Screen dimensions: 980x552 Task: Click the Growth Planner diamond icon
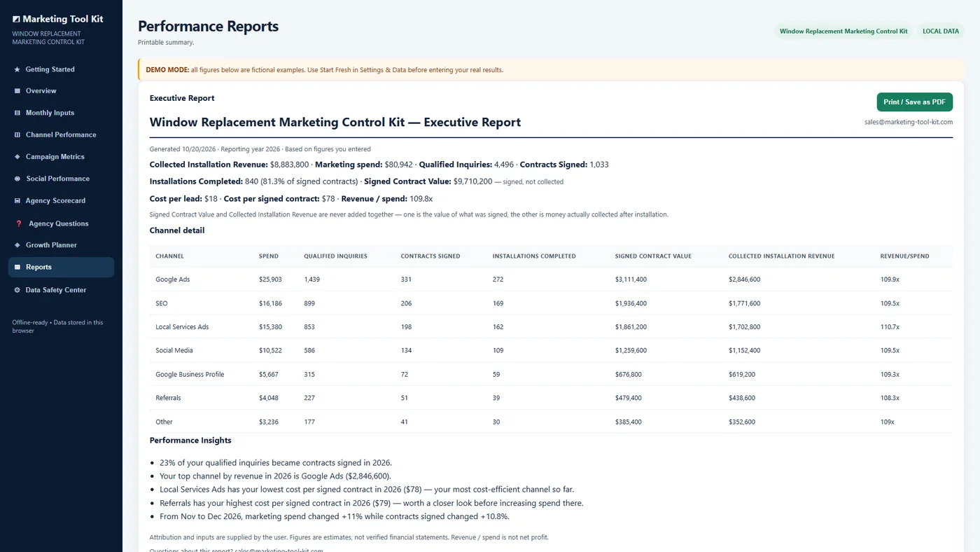[17, 245]
